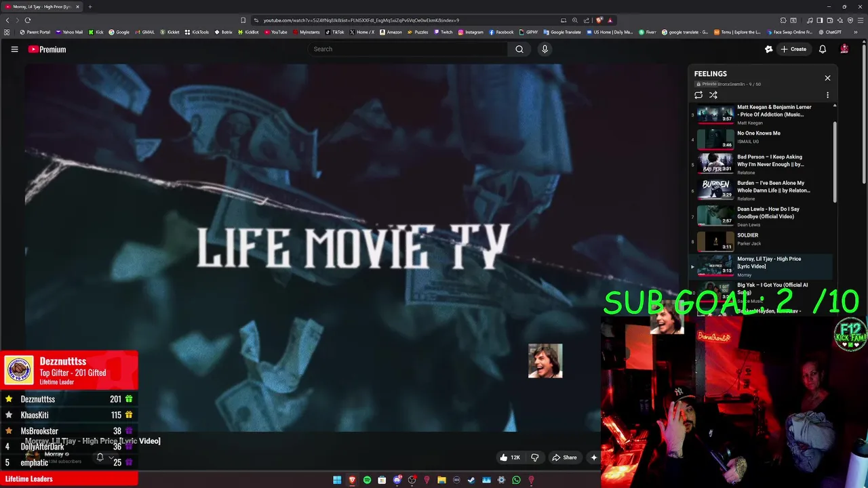
Task: Open YouTube notifications bell
Action: pos(823,49)
